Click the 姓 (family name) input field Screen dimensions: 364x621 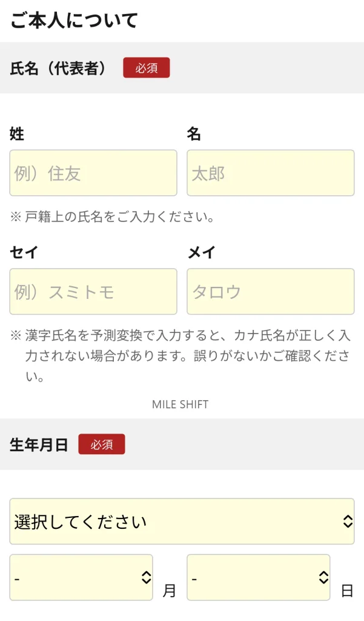click(x=93, y=173)
